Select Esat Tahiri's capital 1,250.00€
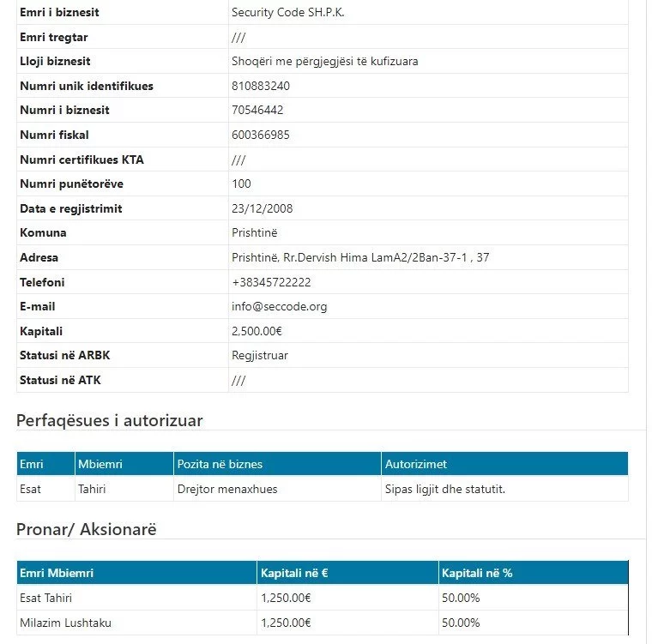The width and height of the screenshot is (652, 644). coord(286,599)
